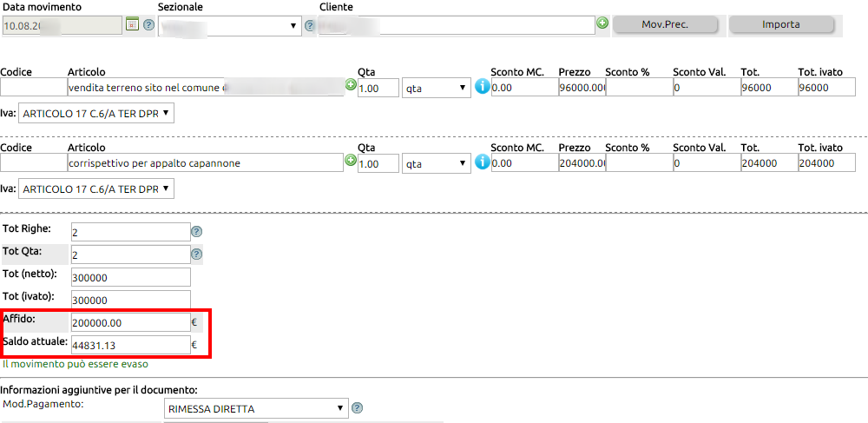Open the second row Iva dropdown
The image size is (868, 423).
pyautogui.click(x=95, y=188)
